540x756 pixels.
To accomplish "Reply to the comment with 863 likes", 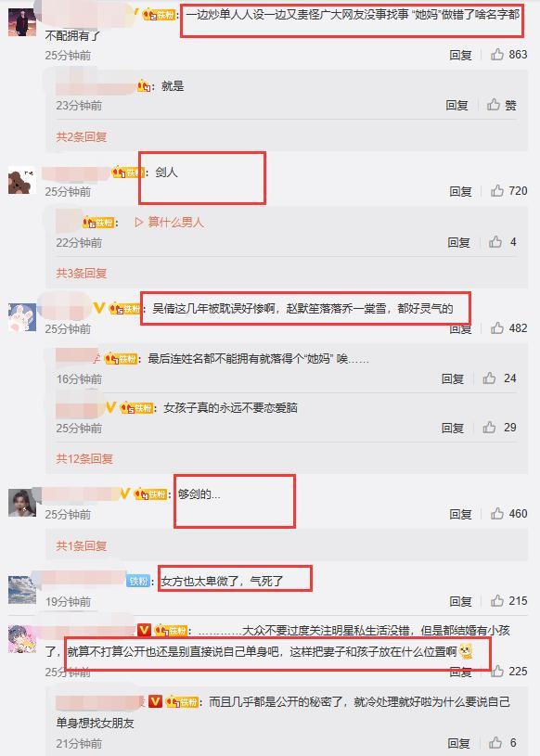I will click(x=460, y=55).
